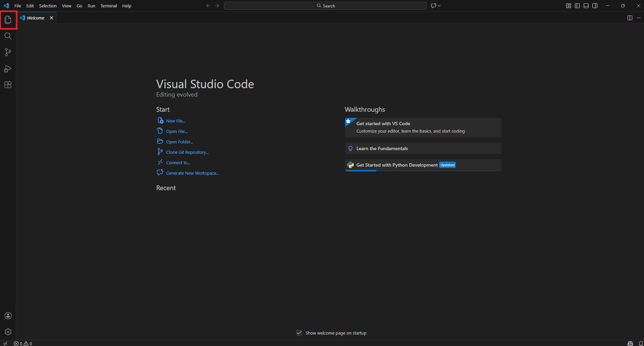Viewport: 644px width, 346px height.
Task: Open Get Started with Python Development walkthrough
Action: tap(423, 165)
